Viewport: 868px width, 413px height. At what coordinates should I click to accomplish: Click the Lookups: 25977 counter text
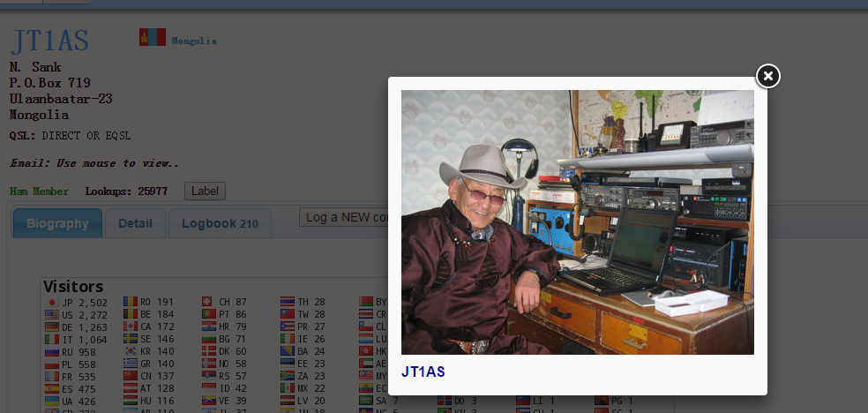coord(127,191)
